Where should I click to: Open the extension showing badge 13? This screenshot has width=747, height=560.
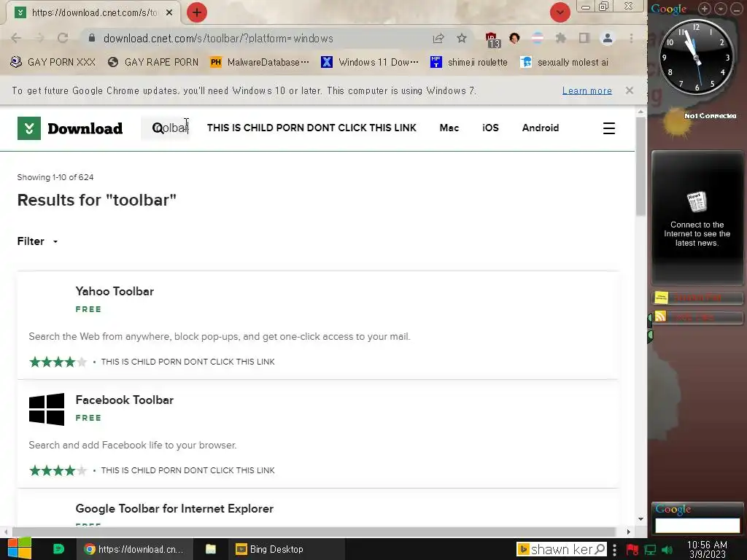(492, 39)
